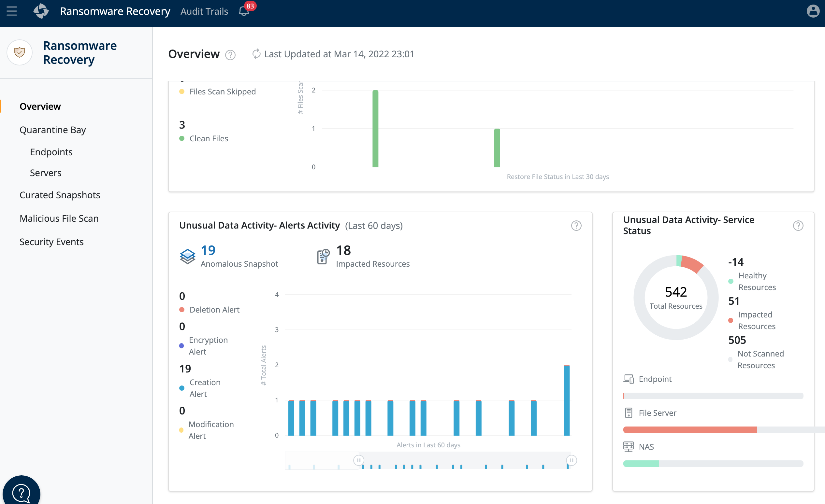Toggle Deletion Alert legend item

point(214,310)
